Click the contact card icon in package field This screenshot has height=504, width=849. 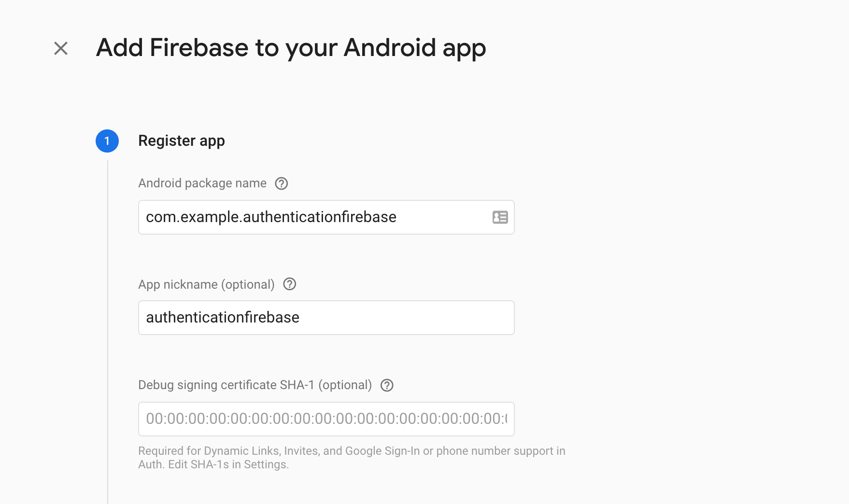pyautogui.click(x=500, y=217)
